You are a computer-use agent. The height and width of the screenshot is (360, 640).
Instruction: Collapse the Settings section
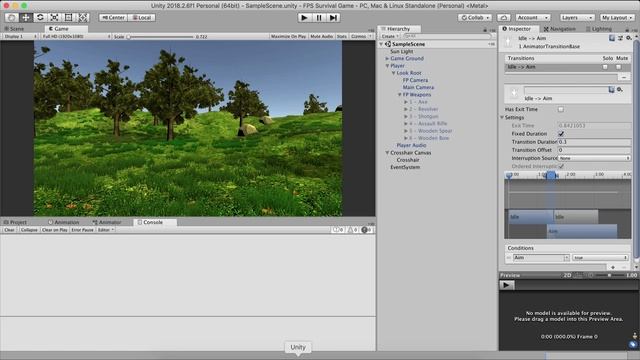pyautogui.click(x=502, y=117)
